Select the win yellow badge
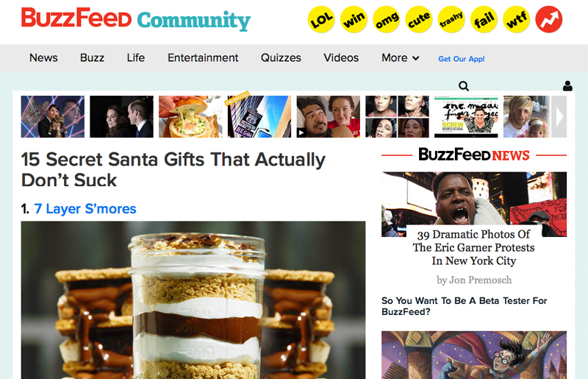 (354, 20)
